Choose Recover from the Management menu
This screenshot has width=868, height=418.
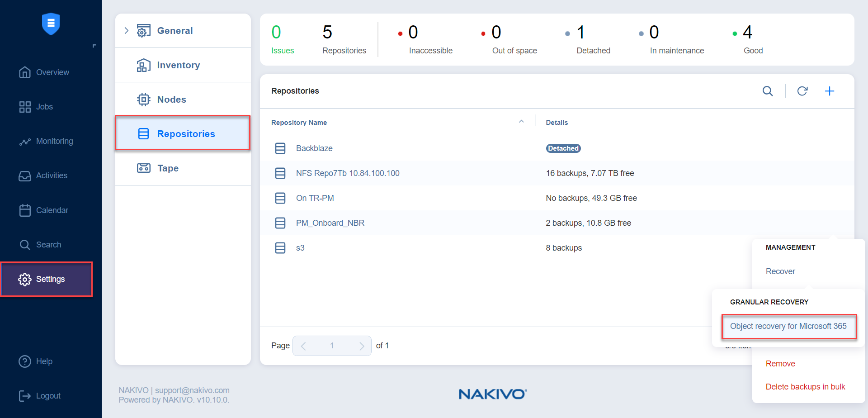click(x=780, y=271)
